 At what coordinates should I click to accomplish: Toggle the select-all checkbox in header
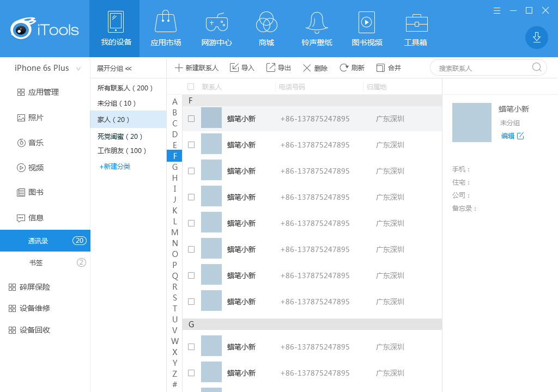coord(191,87)
